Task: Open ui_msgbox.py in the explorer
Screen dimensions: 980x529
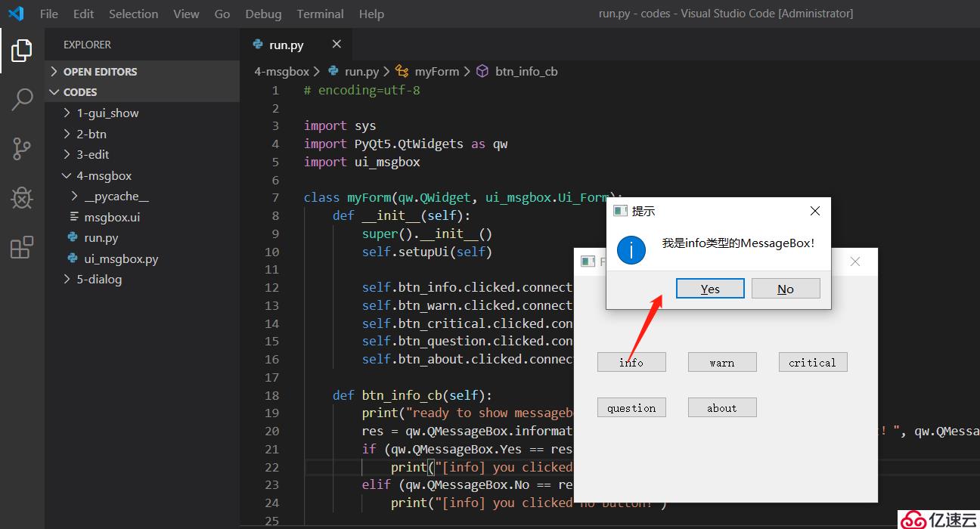Action: (142, 258)
